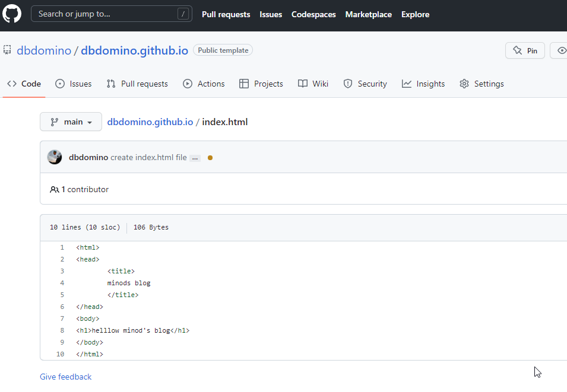Open dbdomino commit author link

pyautogui.click(x=88, y=158)
